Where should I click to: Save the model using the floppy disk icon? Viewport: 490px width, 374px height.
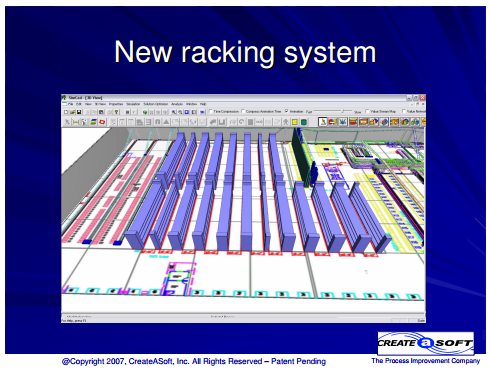(79, 112)
